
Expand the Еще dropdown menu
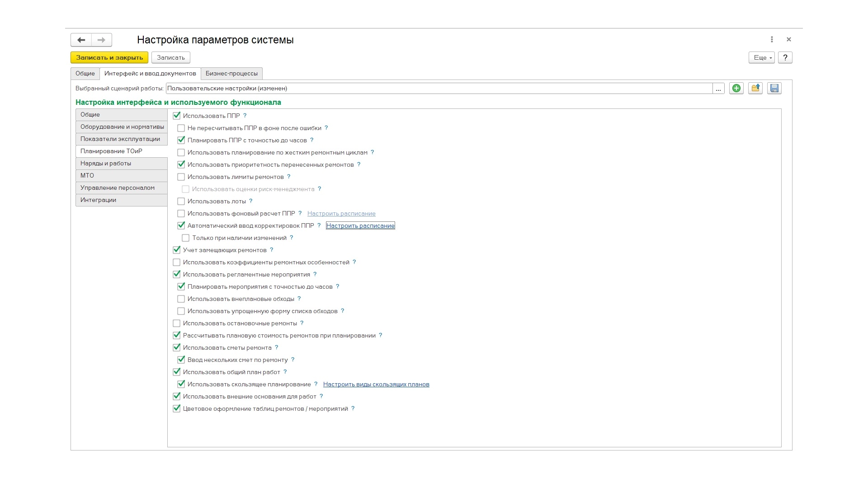point(762,57)
